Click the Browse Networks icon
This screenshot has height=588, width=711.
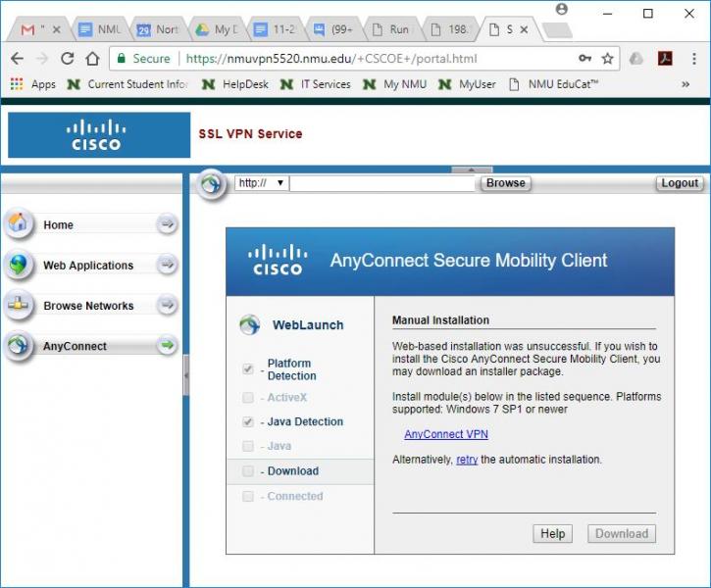tap(19, 305)
